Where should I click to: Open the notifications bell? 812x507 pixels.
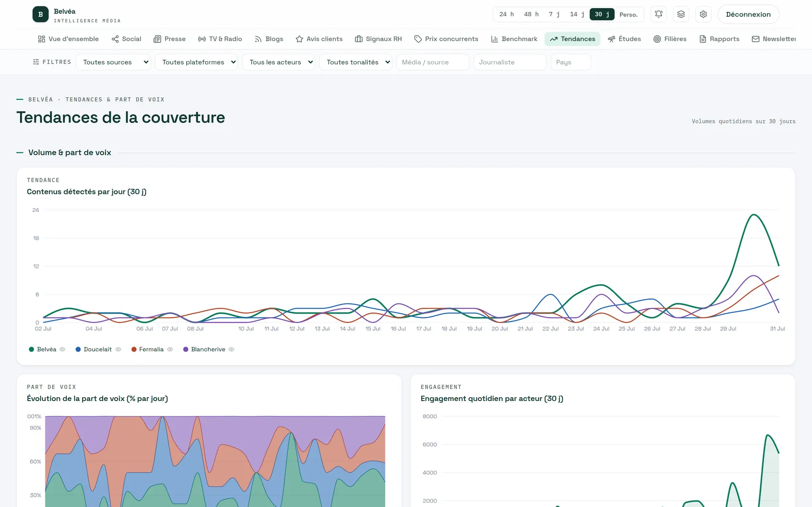[659, 14]
